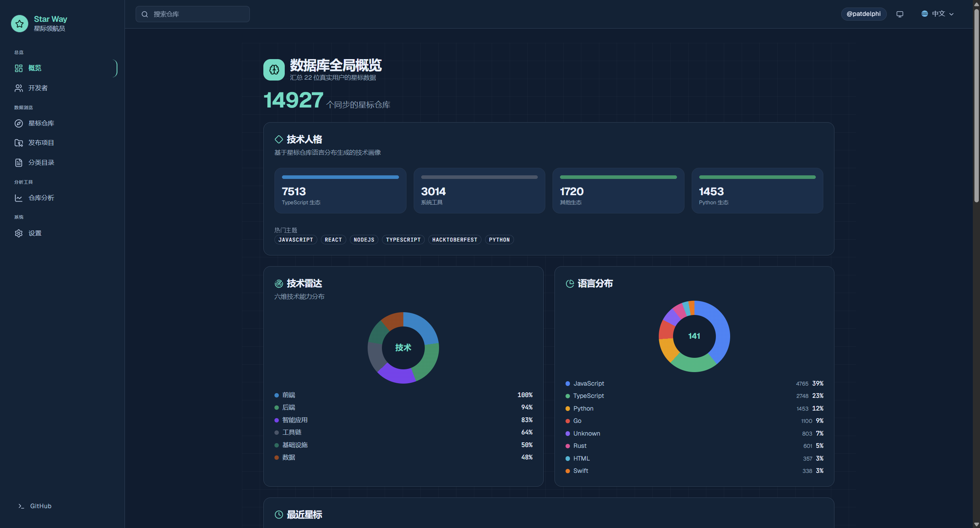This screenshot has height=528, width=980.
Task: Click the 1453 Python 生态 card
Action: coord(757,191)
